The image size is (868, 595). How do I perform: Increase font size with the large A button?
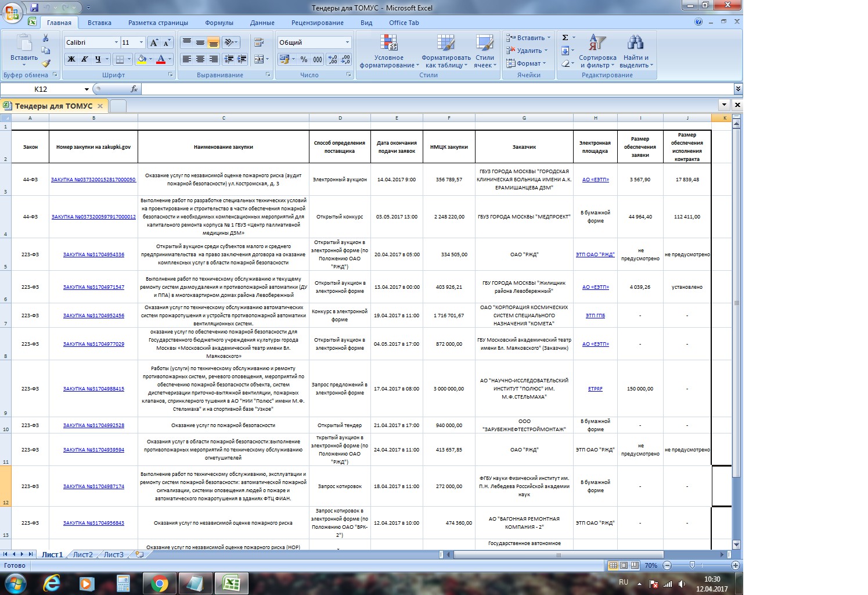154,42
